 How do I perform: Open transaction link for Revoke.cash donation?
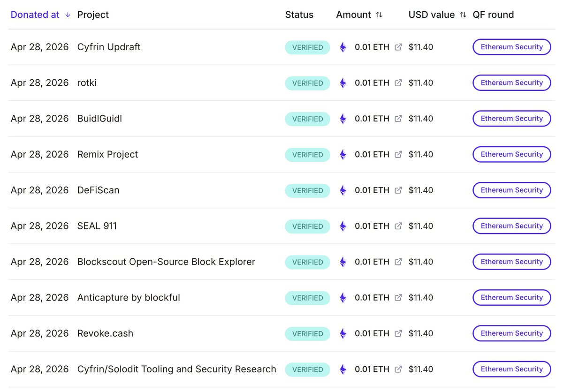pos(398,333)
